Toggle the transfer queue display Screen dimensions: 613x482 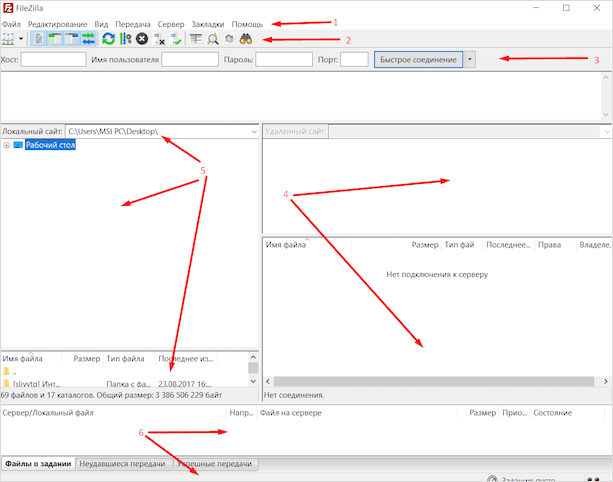(x=88, y=39)
